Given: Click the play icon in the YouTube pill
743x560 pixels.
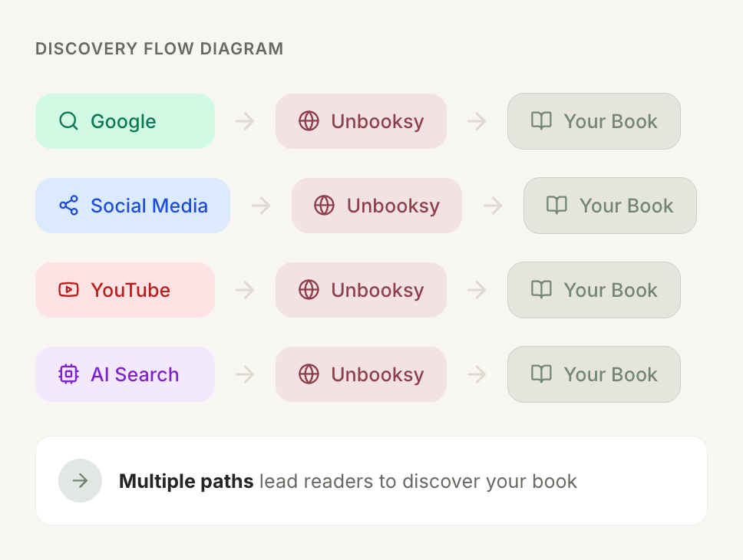Looking at the screenshot, I should (x=69, y=289).
